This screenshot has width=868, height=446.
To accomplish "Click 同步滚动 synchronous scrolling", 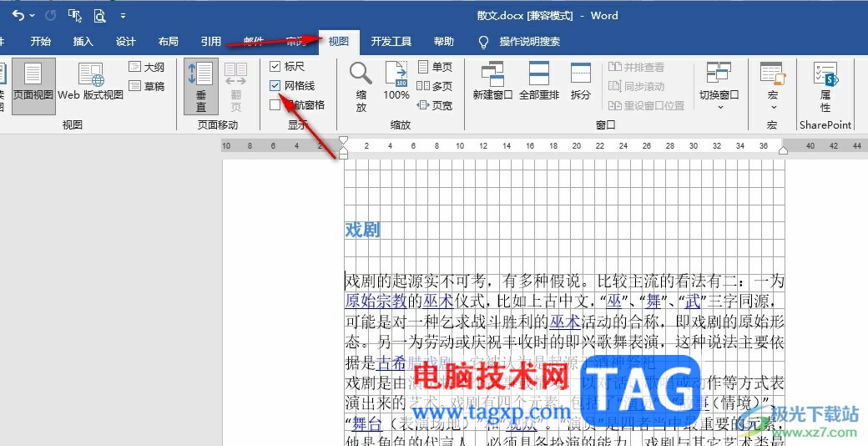I will coord(636,86).
